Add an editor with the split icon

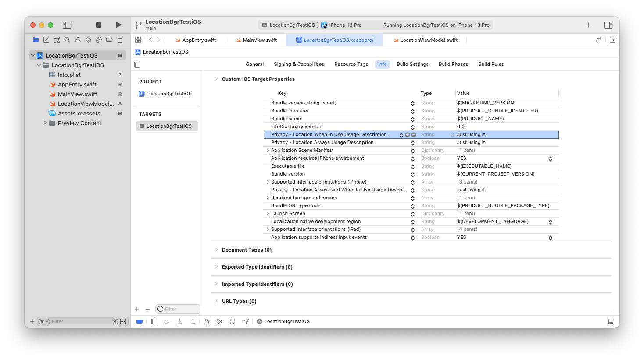[612, 40]
